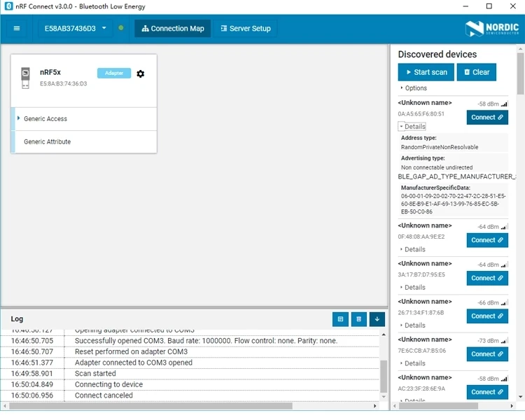Collapse Details of device 0A:A5:65:F6:80:51
The image size is (525, 420).
412,127
